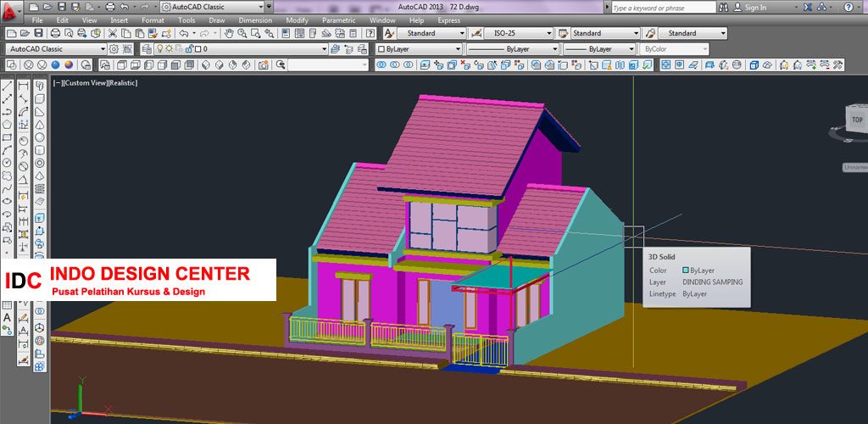Click the Solid Union icon
This screenshot has width=868, height=424.
point(381,64)
